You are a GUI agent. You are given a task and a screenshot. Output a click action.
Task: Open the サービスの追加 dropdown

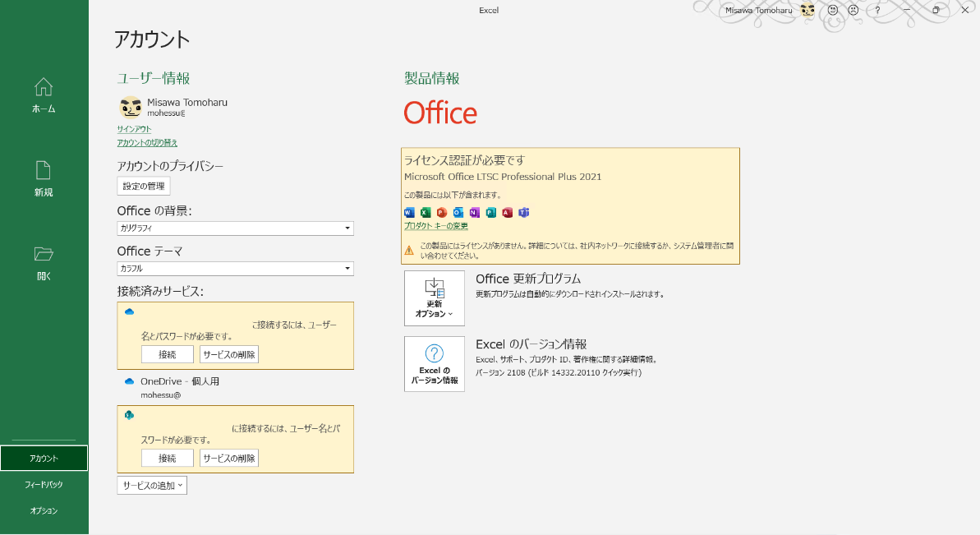(152, 486)
